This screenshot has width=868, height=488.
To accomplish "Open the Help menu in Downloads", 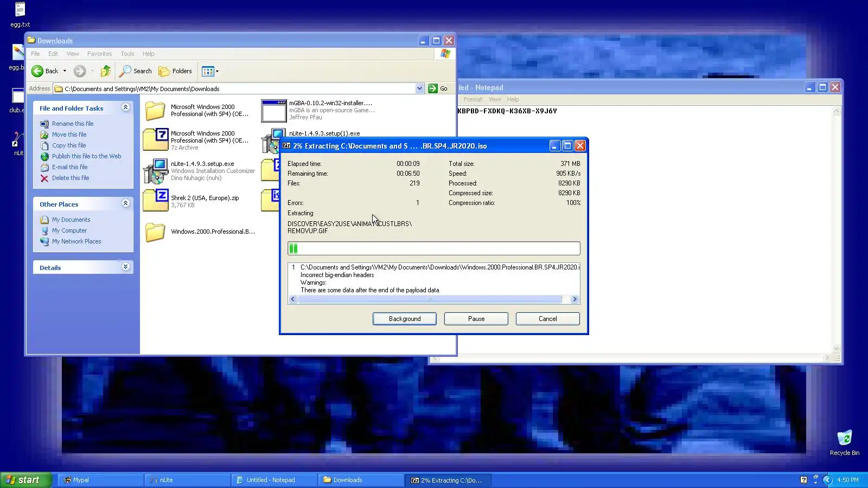I will [149, 54].
